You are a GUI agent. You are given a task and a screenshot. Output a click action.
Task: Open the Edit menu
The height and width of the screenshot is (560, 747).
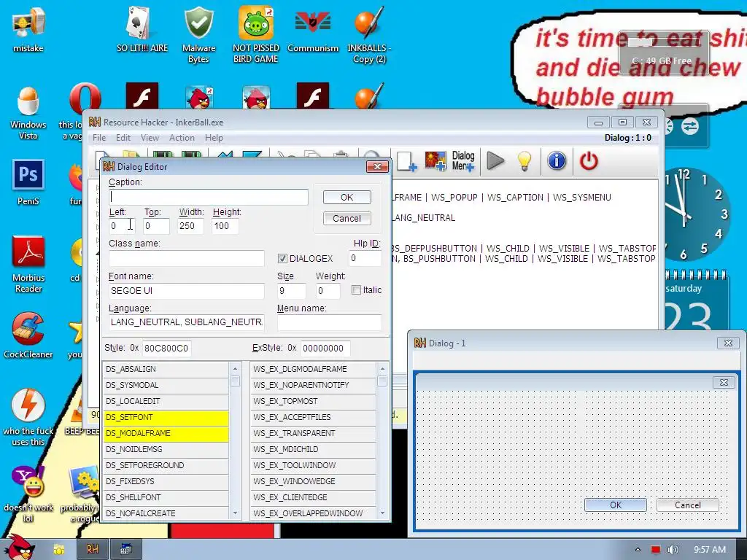click(x=123, y=138)
